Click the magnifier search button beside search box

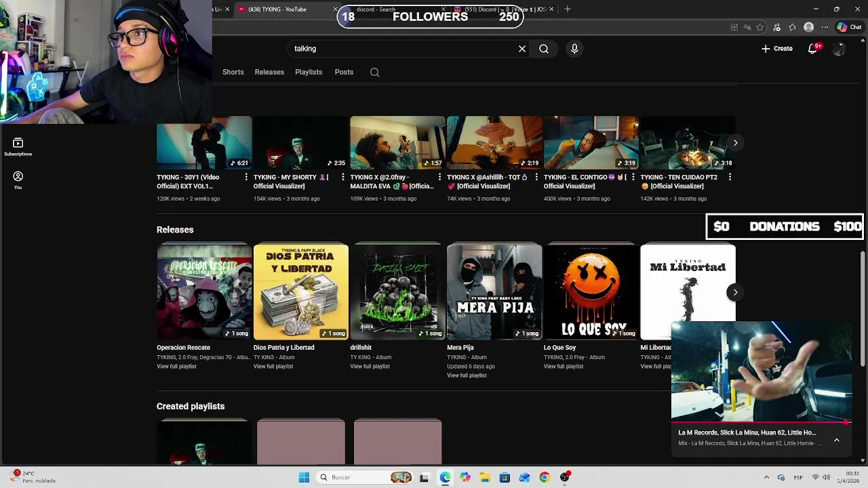click(544, 49)
